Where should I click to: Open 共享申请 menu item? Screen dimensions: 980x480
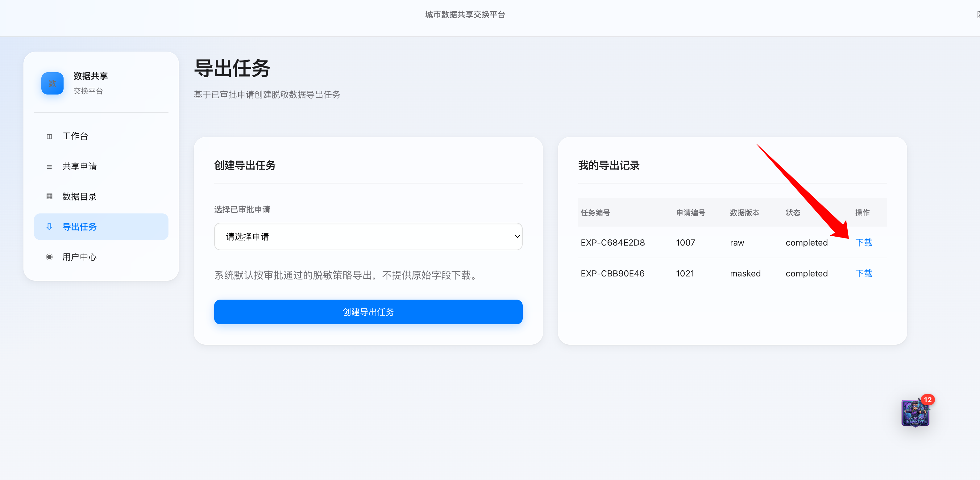(x=101, y=166)
